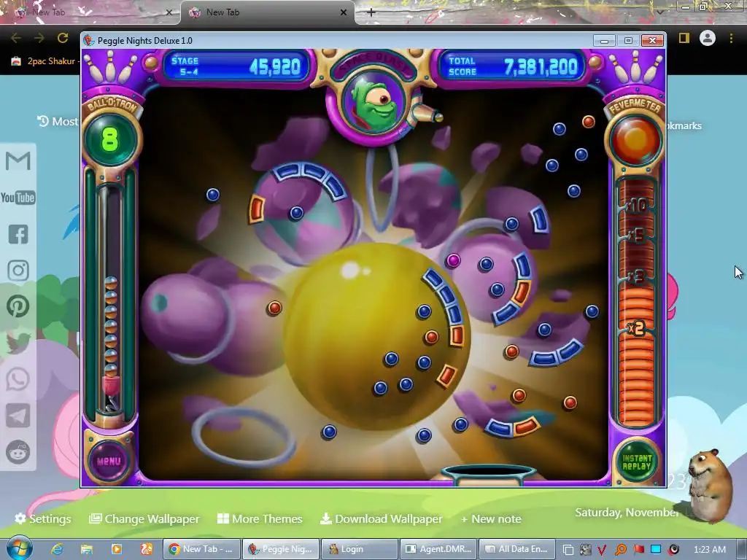The width and height of the screenshot is (747, 560).
Task: Click Download Wallpaper link
Action: click(381, 518)
